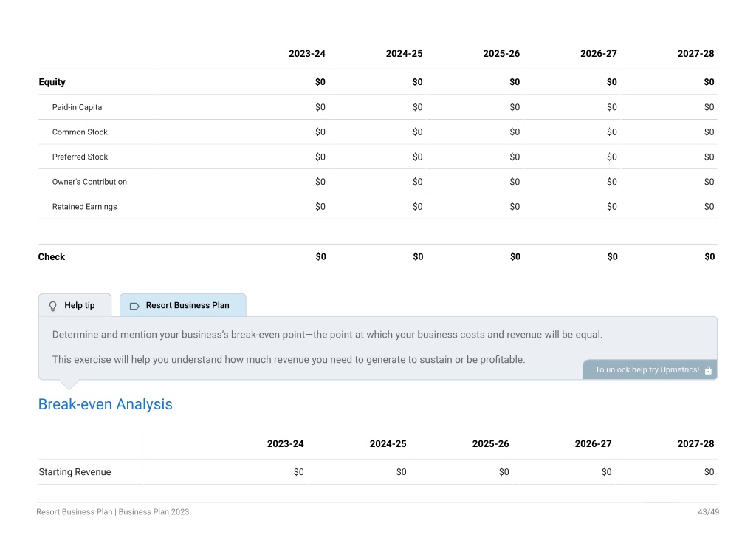Click 2023-24 header in Break-even table
756x535 pixels.
[286, 444]
